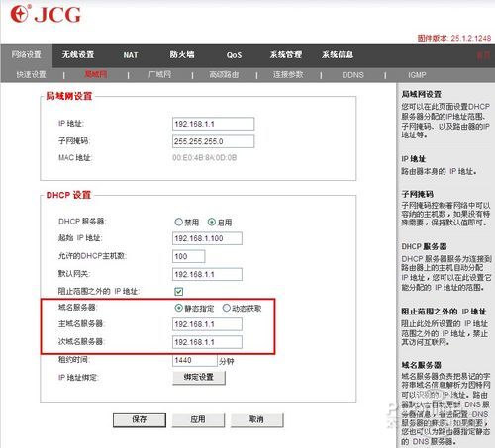Select the 静态指定 DNS radio button
This screenshot has width=495, height=448.
point(178,308)
